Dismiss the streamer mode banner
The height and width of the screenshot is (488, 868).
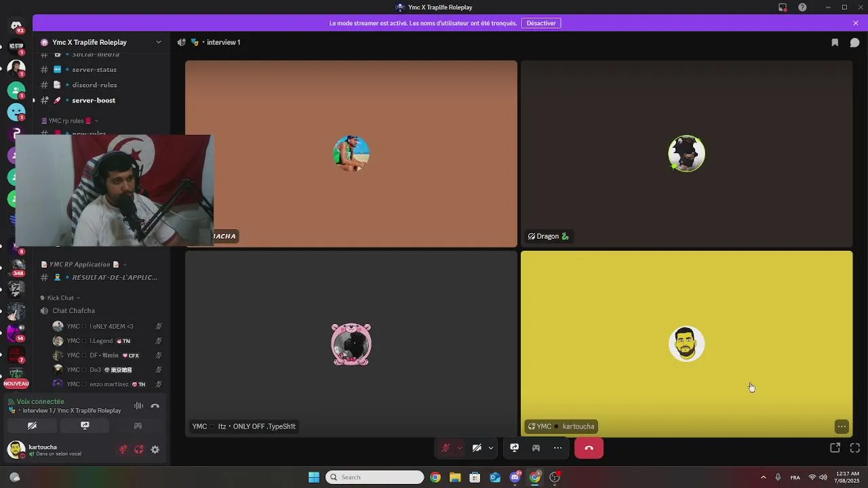pos(856,23)
